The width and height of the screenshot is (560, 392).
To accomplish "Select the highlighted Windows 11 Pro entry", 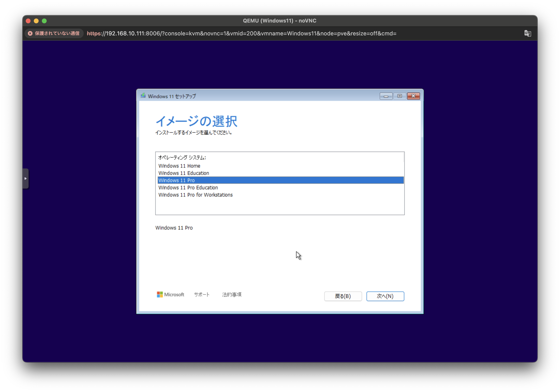I will (177, 180).
